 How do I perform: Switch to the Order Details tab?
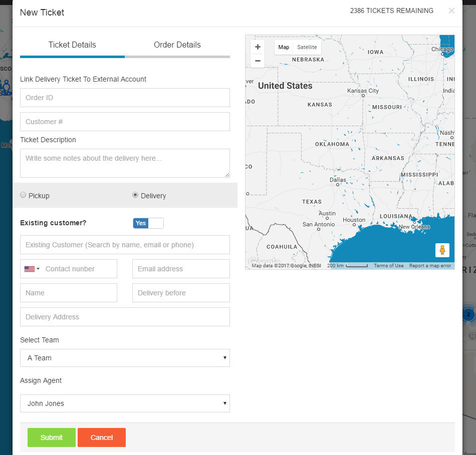[x=177, y=45]
